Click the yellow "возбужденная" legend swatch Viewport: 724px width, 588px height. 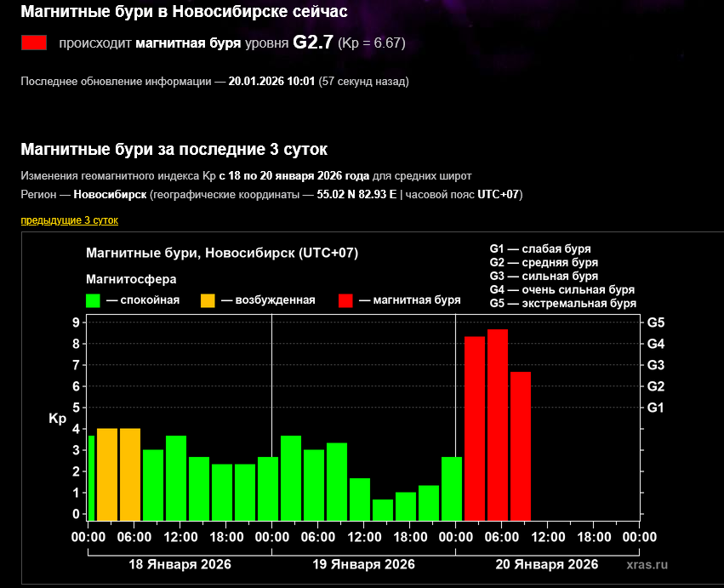(x=208, y=300)
